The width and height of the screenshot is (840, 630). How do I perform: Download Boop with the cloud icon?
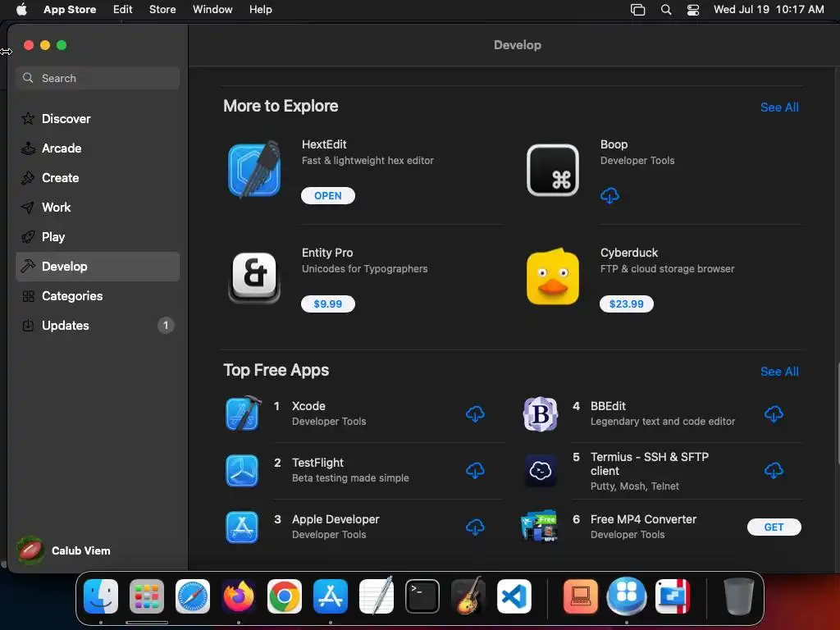[x=609, y=195]
